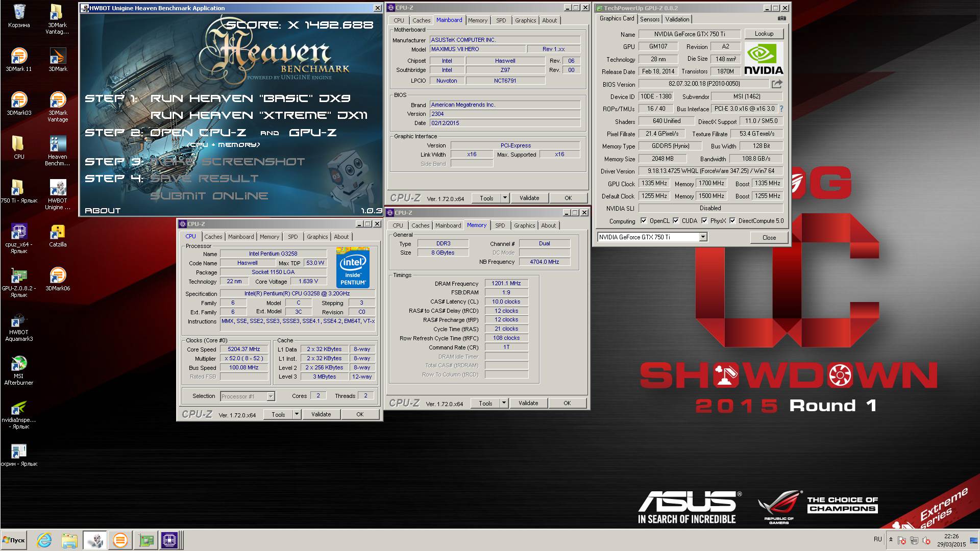
Task: Switch to the GPU-Z taskbar button
Action: click(x=145, y=540)
